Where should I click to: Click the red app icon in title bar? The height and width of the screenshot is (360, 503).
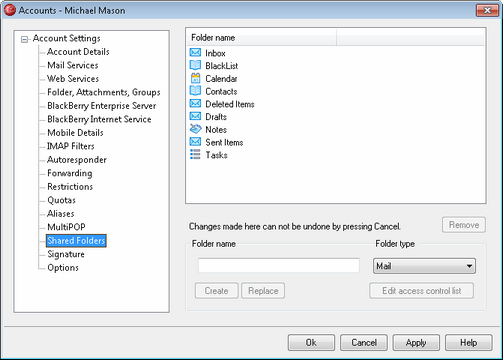(10, 10)
